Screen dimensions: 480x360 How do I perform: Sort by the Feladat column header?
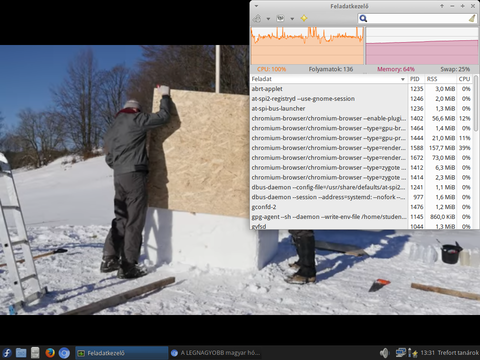[x=329, y=79]
